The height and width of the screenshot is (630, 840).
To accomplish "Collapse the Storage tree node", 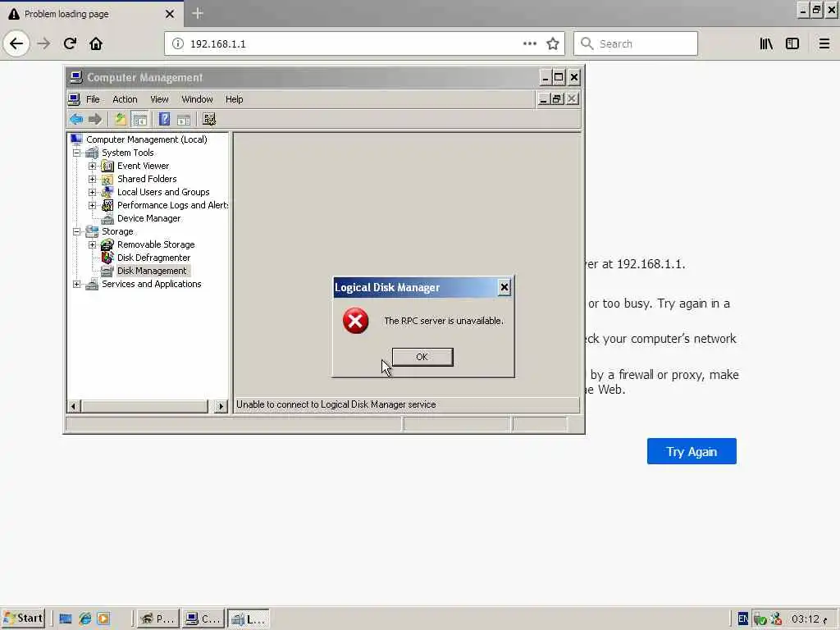I will tap(76, 231).
